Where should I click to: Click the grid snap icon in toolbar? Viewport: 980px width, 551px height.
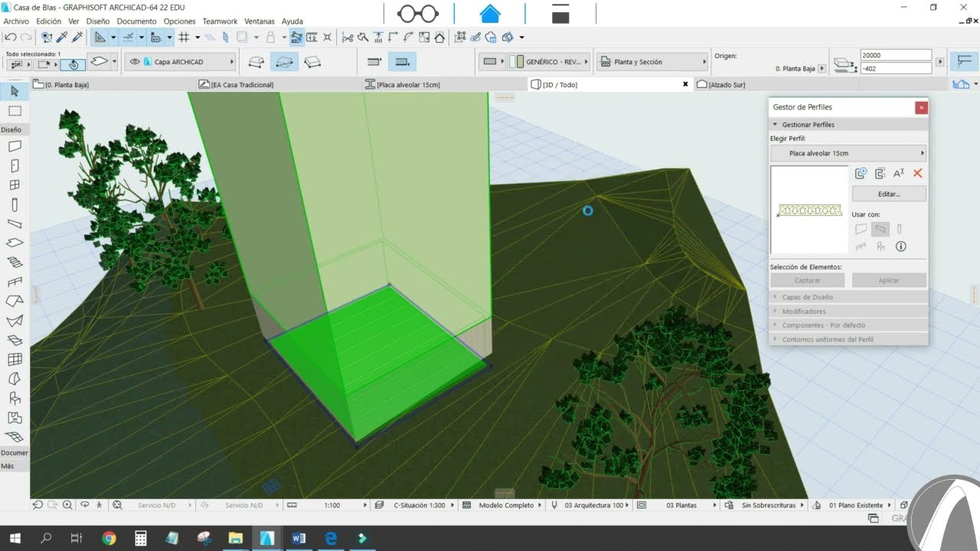184,37
